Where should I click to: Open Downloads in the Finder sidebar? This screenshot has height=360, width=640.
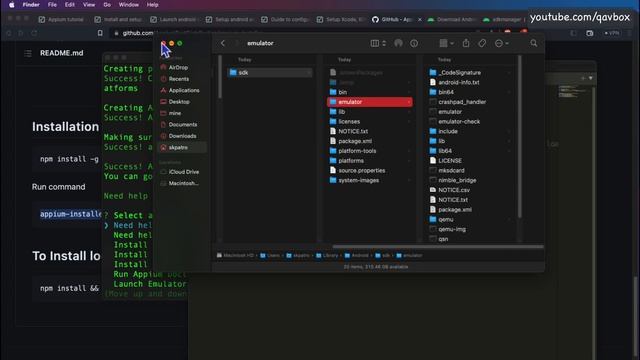(182, 136)
